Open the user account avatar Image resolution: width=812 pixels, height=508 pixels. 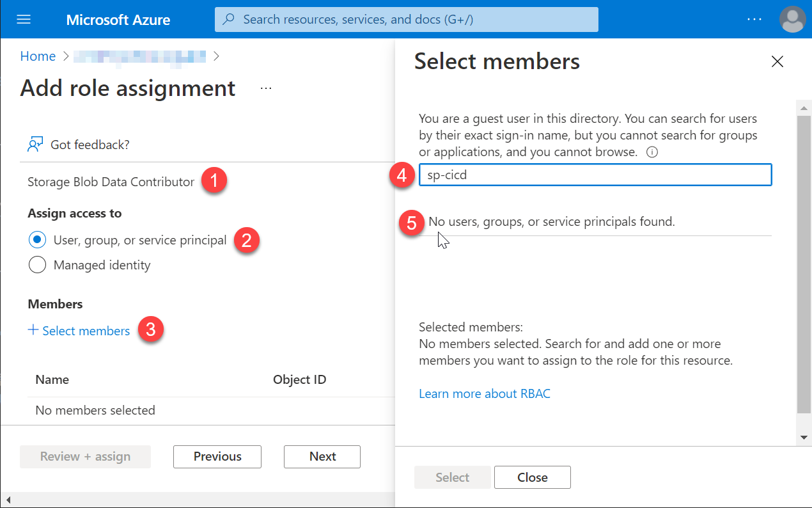(793, 19)
